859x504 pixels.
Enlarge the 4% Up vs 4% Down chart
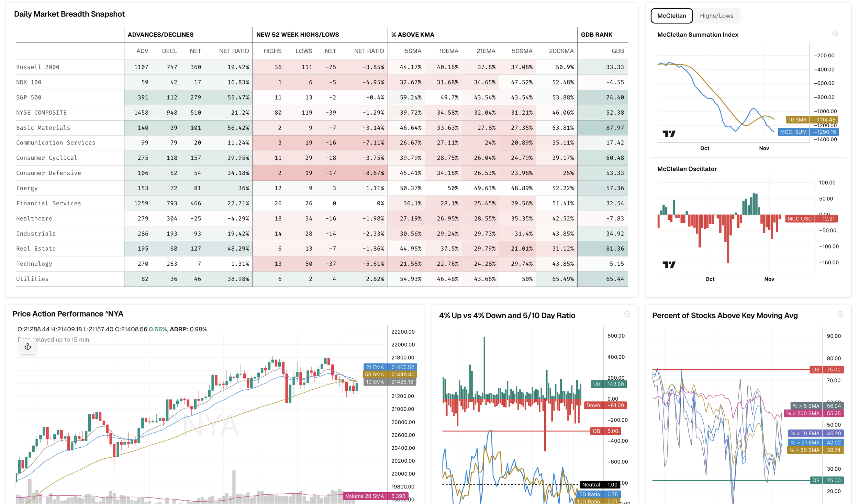coord(627,314)
